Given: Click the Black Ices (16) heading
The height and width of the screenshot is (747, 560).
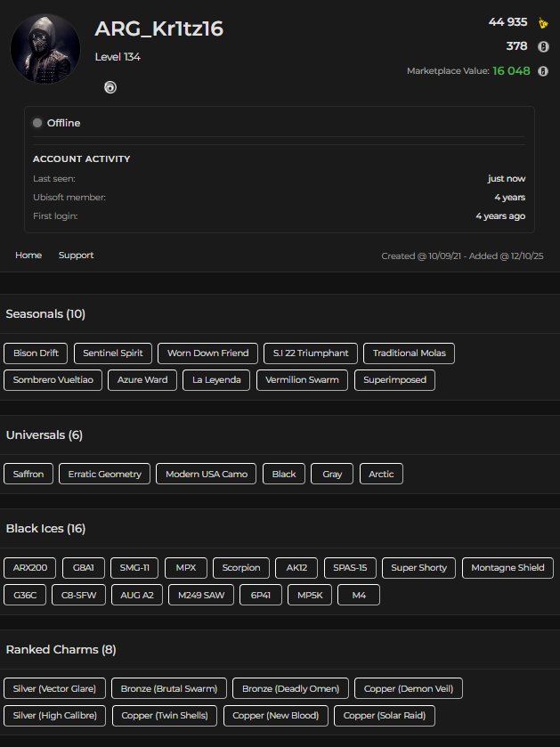Looking at the screenshot, I should pyautogui.click(x=45, y=528).
